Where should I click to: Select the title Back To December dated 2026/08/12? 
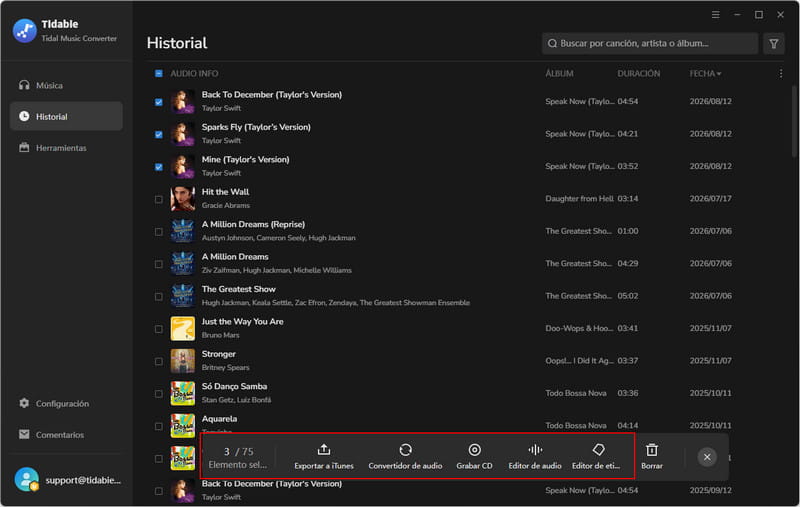coord(271,95)
